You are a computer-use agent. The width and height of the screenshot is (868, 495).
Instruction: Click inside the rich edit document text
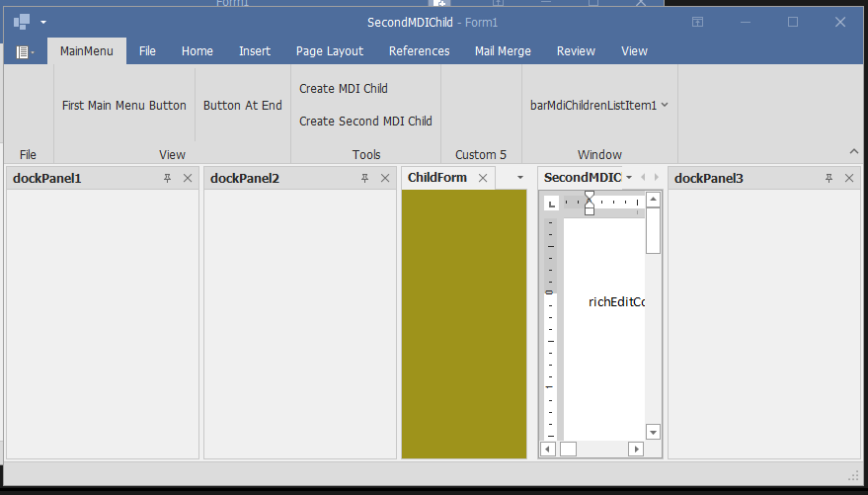click(616, 301)
